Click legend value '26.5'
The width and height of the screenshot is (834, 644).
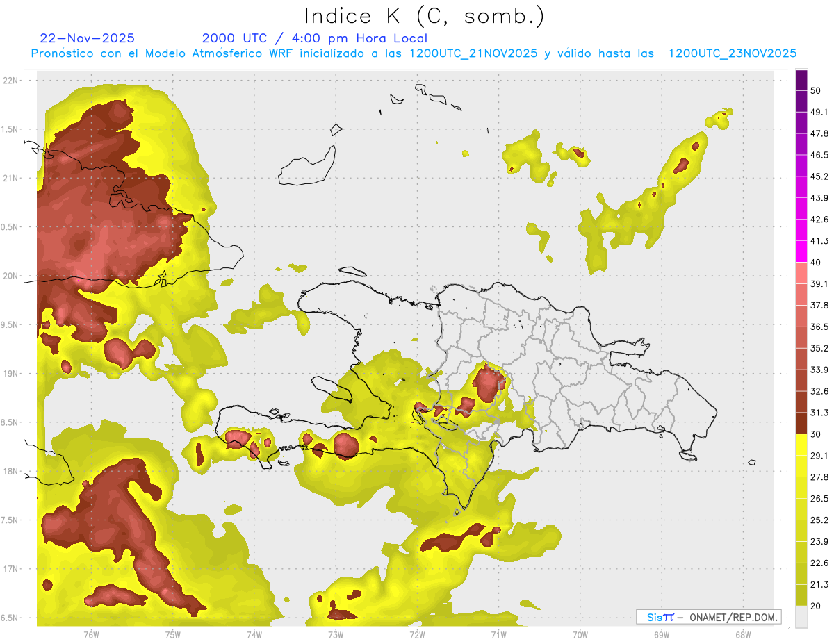819,499
